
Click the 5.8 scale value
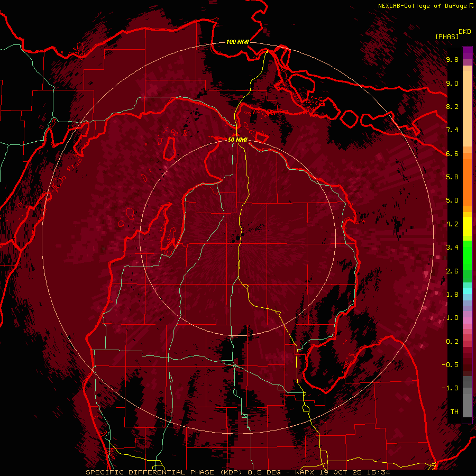click(x=452, y=177)
